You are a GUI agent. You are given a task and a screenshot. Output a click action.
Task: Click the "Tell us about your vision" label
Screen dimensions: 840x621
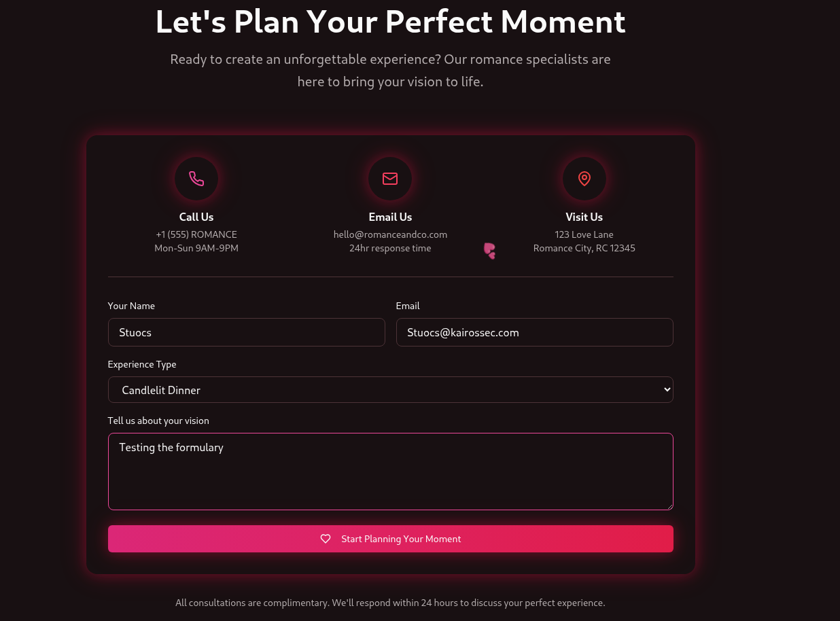coord(158,421)
